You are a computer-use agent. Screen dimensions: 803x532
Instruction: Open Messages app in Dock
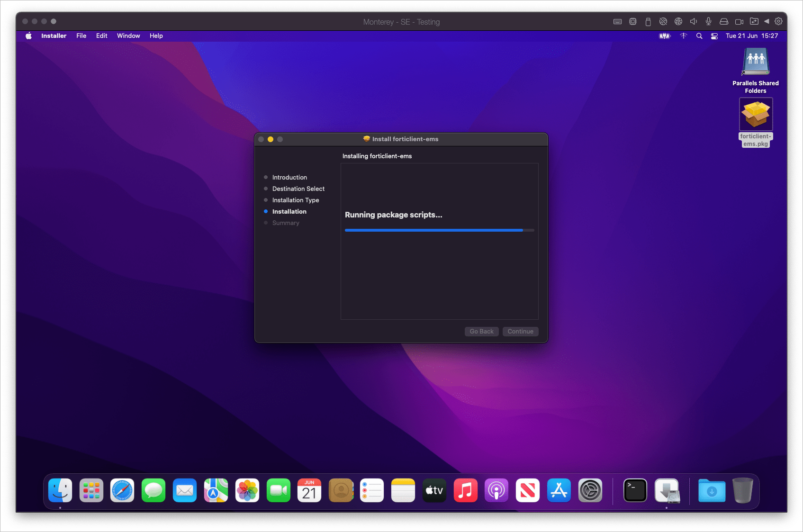tap(153, 490)
